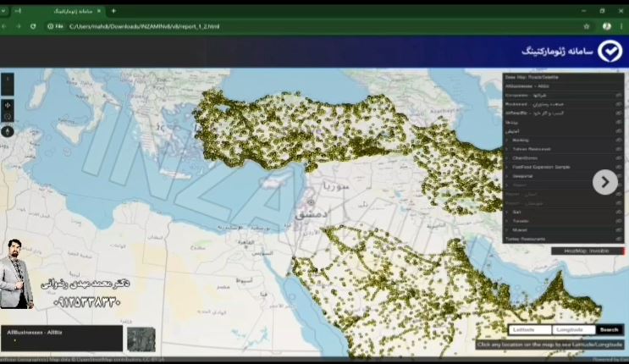Screen dimensions: 629x364
Task: Open a new browser tab
Action: (113, 11)
